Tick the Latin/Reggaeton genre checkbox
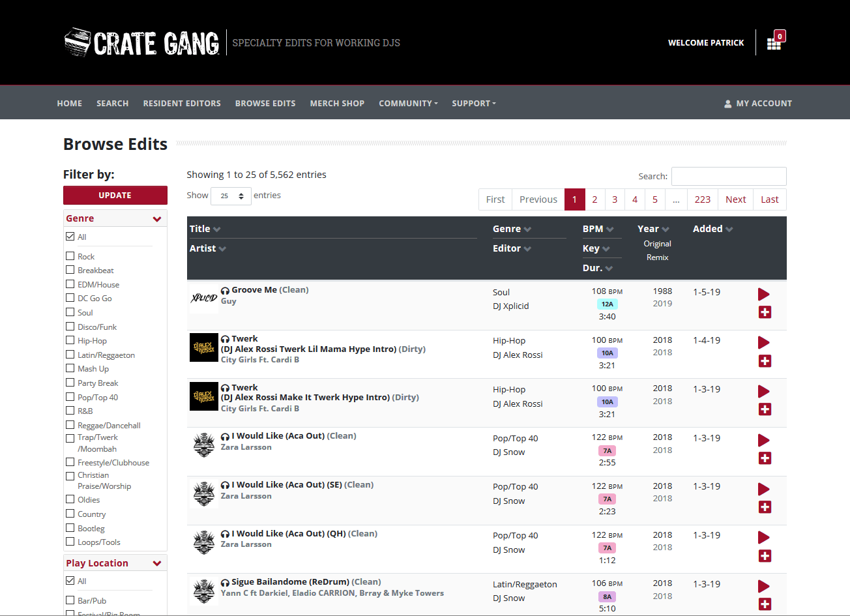This screenshot has width=850, height=616. [70, 355]
